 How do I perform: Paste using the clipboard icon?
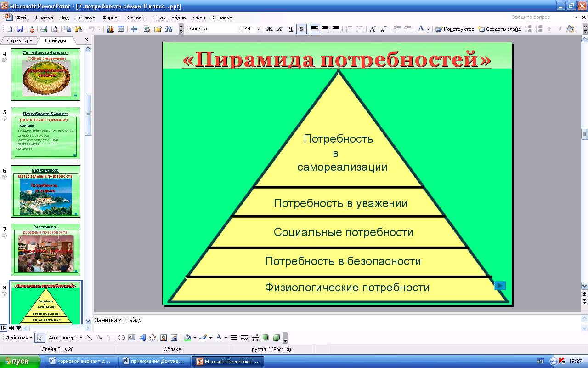[x=79, y=29]
